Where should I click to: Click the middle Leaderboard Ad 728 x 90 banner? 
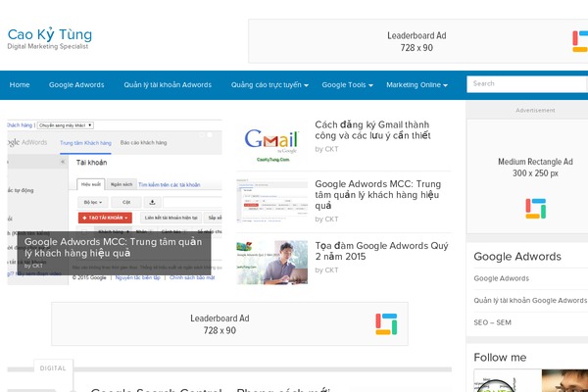tap(230, 324)
